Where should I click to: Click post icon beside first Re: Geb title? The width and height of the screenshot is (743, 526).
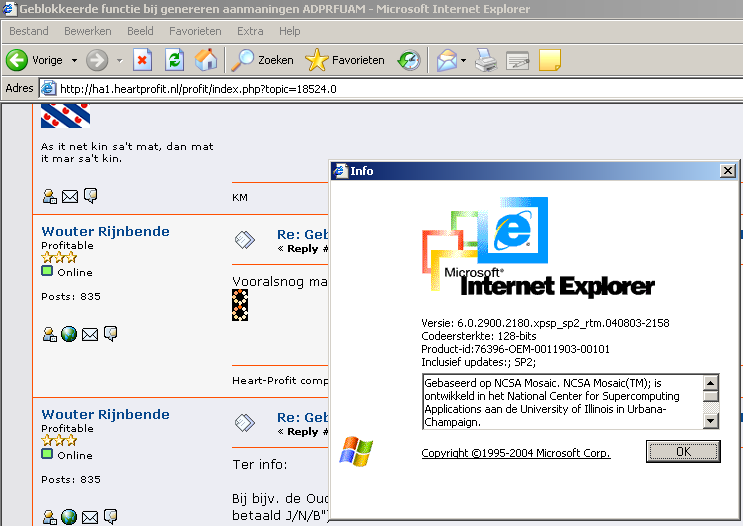(245, 240)
